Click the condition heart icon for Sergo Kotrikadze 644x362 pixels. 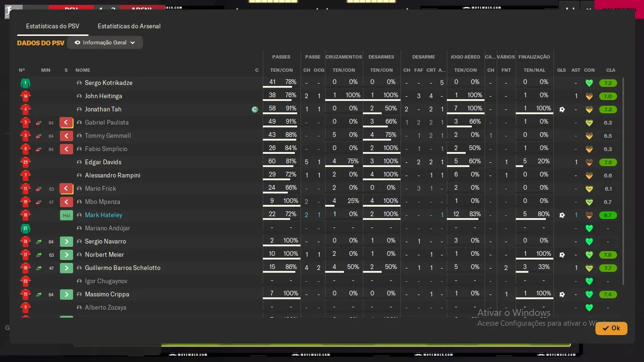click(x=589, y=83)
